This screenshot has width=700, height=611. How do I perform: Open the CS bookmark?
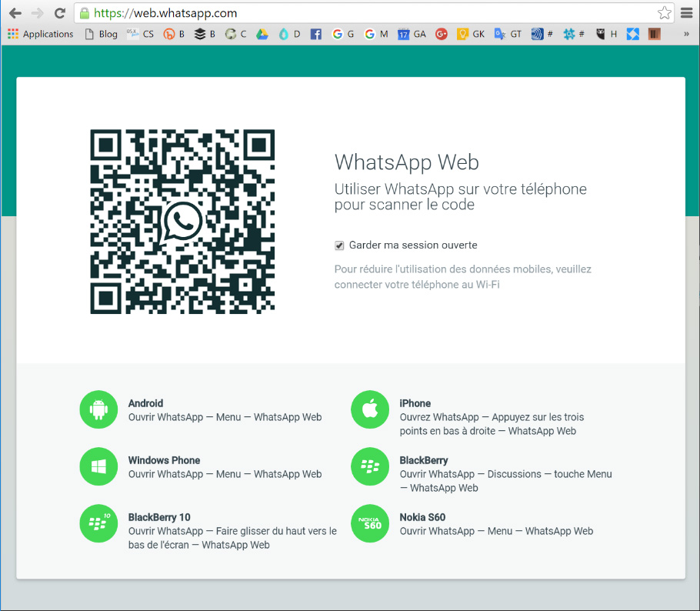140,34
